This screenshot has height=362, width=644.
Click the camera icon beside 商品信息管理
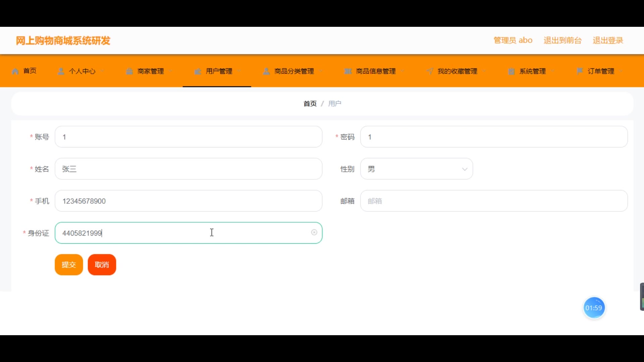pos(348,71)
